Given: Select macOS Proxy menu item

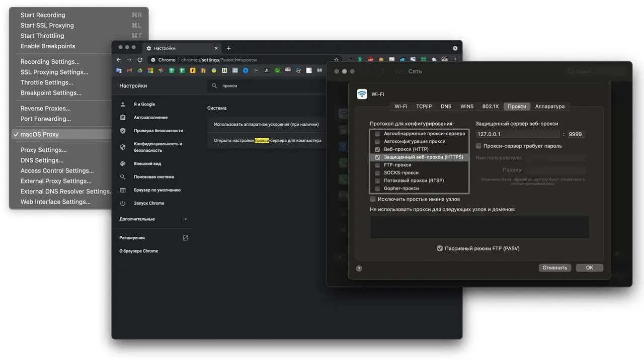Looking at the screenshot, I should coord(39,134).
